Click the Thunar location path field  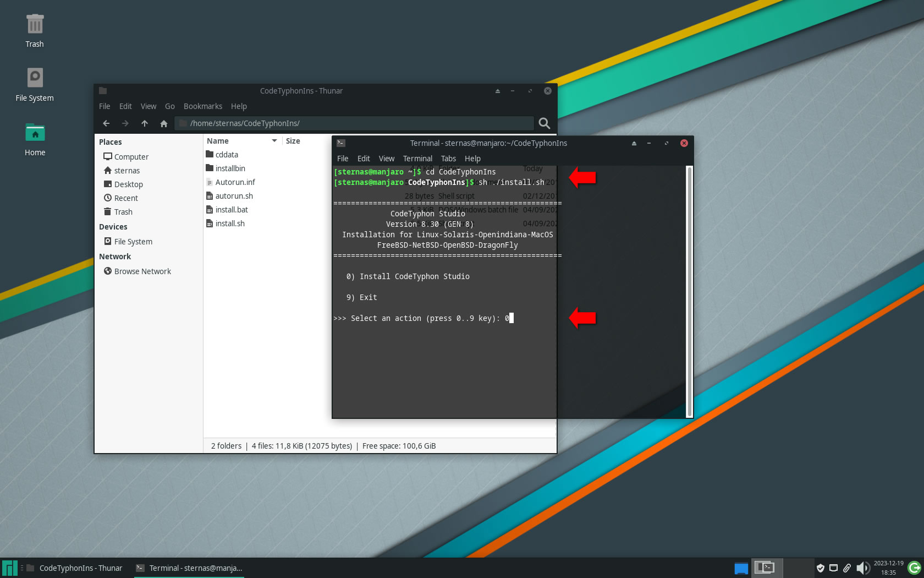pyautogui.click(x=354, y=123)
